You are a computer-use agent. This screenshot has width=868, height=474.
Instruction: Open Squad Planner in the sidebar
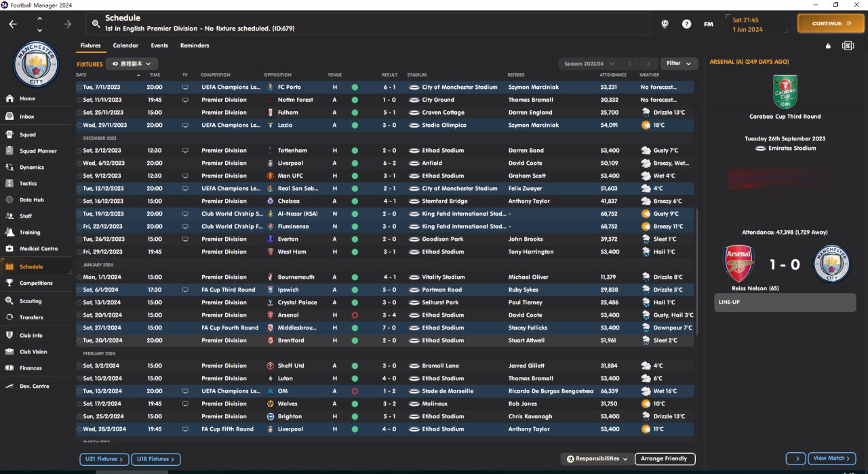coord(38,151)
